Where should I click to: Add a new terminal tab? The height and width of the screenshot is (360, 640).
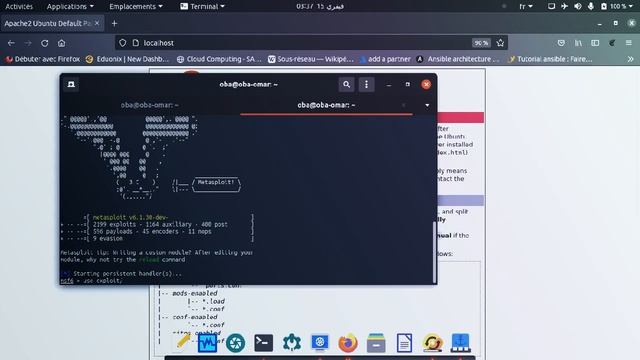[x=71, y=84]
